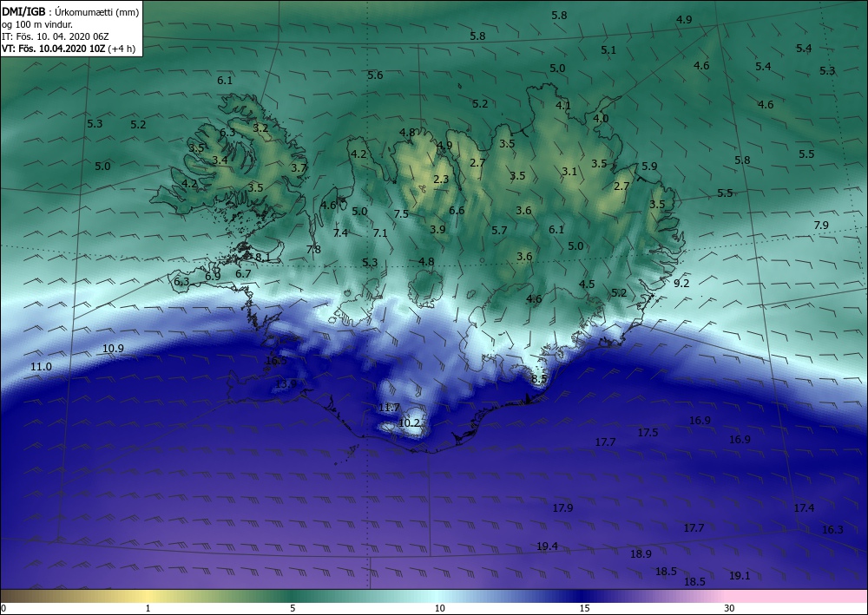
Task: Select the 17.9 value
Action: coord(563,507)
